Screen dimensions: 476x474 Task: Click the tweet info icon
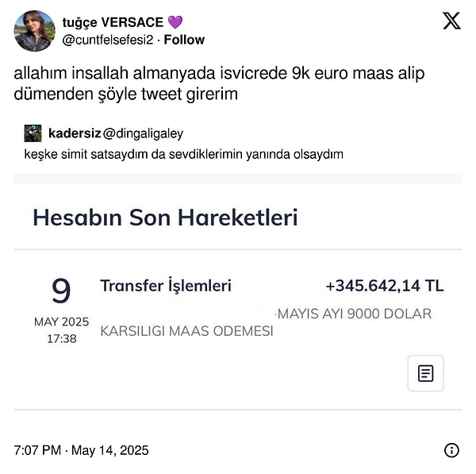[451, 450]
